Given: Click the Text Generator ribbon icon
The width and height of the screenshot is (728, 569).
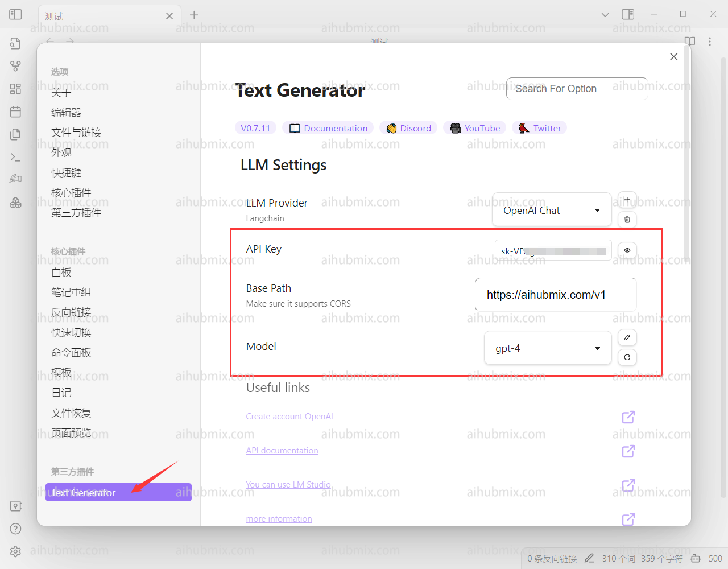Looking at the screenshot, I should pyautogui.click(x=15, y=179).
